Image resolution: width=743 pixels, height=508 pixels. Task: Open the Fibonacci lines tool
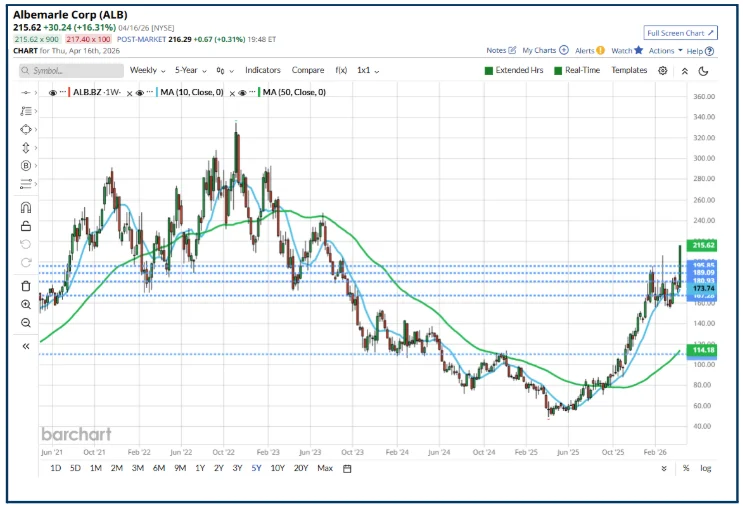26,183
